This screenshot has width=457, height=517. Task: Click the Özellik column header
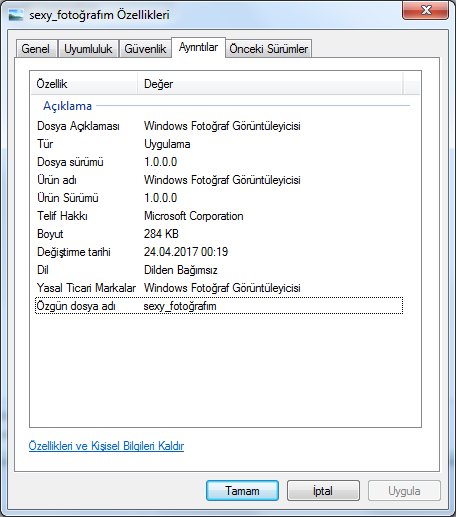pyautogui.click(x=84, y=84)
